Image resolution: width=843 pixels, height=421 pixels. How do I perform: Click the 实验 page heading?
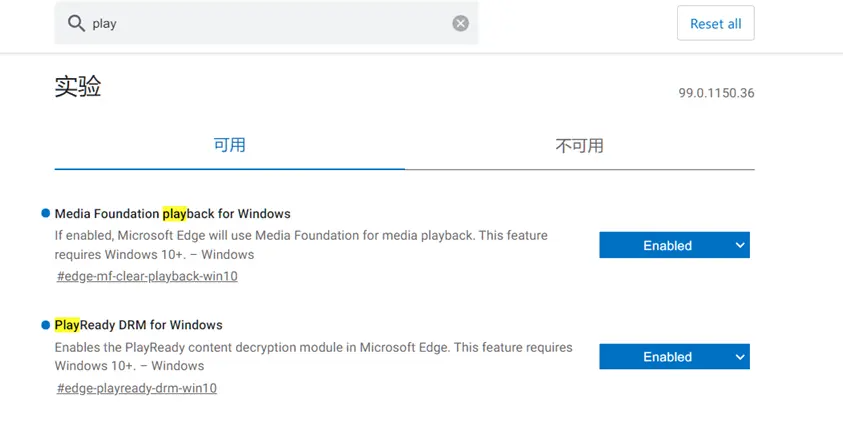78,87
